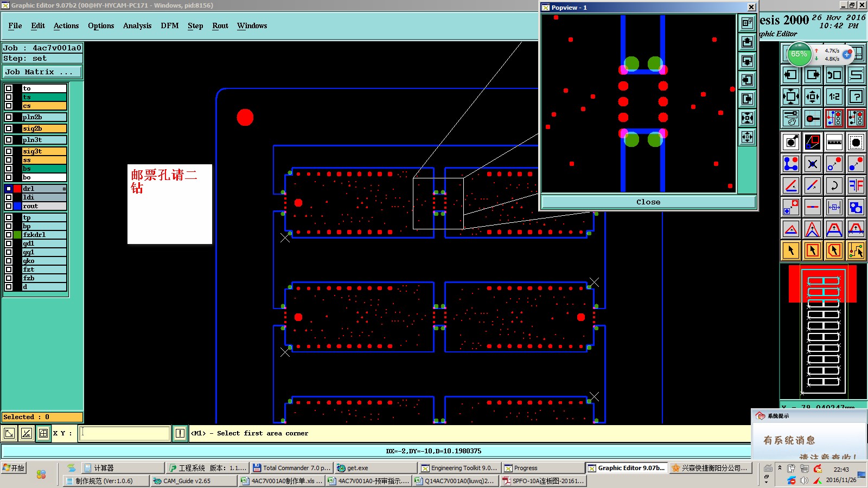Image resolution: width=868 pixels, height=488 pixels.
Task: Click the red color swatch of drl layer
Action: [17, 189]
